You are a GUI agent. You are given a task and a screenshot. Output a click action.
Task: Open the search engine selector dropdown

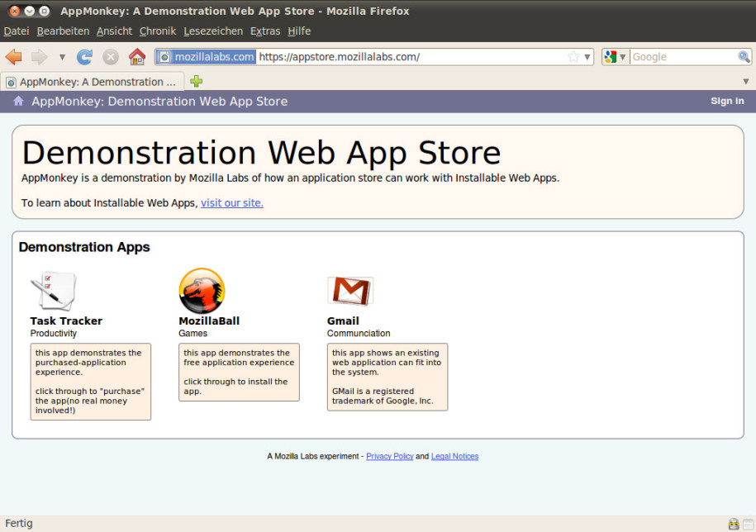614,57
